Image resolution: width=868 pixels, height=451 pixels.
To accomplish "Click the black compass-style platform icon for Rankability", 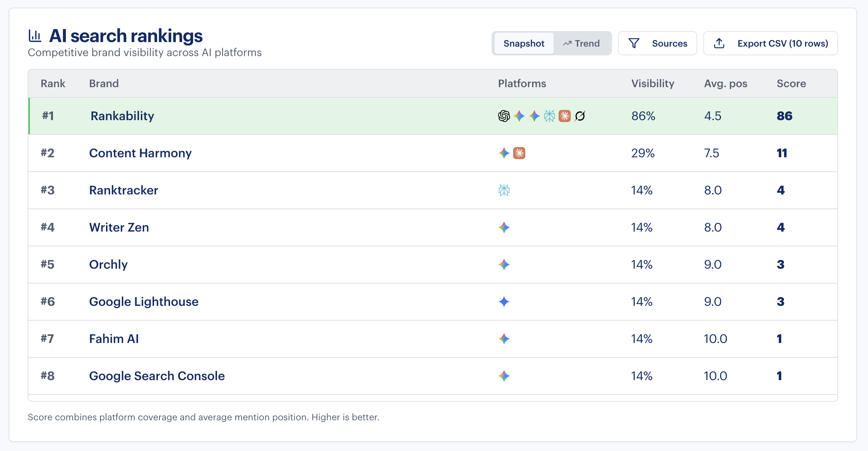I will (580, 116).
